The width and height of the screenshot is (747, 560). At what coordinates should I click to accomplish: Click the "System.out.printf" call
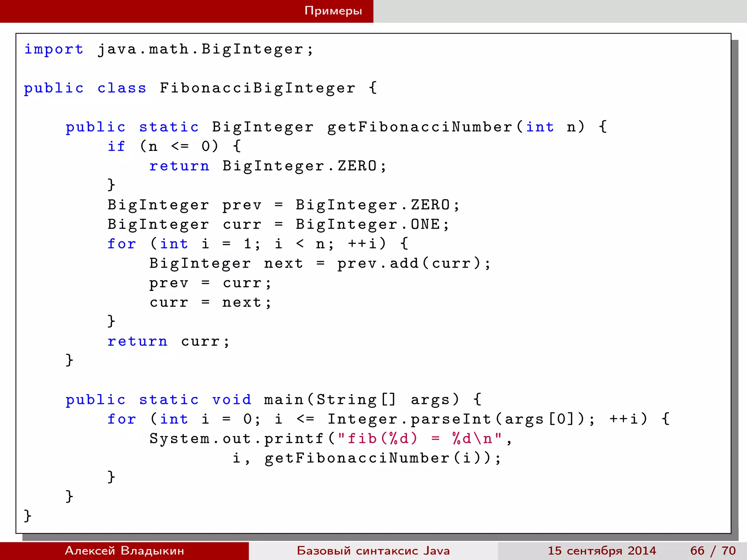pyautogui.click(x=236, y=439)
